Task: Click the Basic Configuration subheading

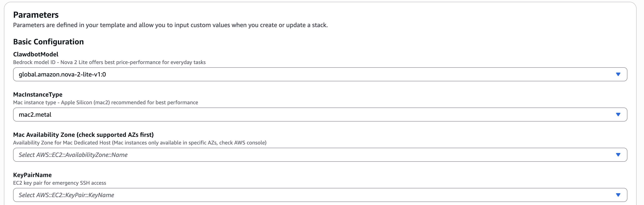Action: click(48, 42)
